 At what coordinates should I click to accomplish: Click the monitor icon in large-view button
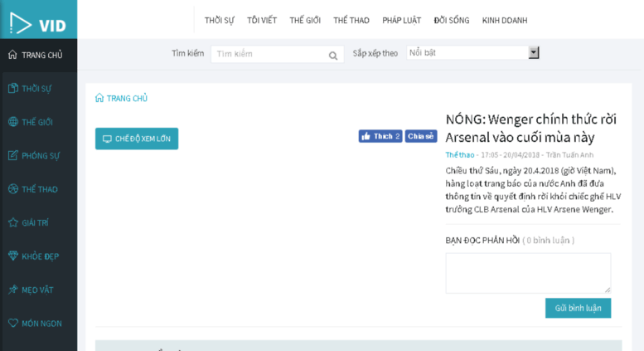(x=107, y=139)
